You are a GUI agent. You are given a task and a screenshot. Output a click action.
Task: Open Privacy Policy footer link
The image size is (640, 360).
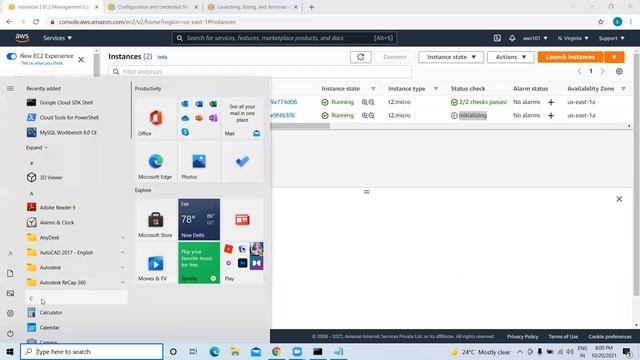pos(522,337)
